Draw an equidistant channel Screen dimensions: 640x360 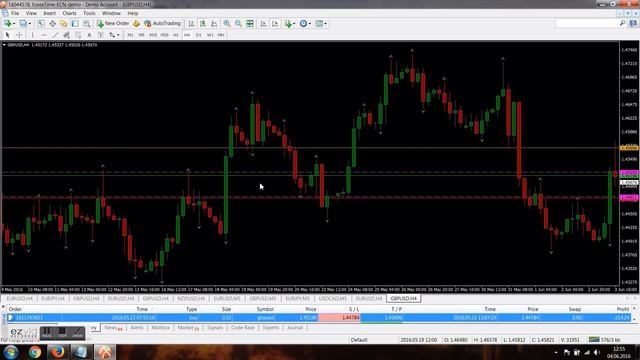[x=67, y=35]
